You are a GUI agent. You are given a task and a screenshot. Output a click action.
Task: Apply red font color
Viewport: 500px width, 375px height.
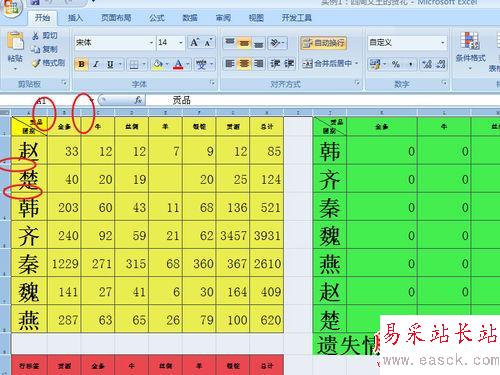pos(179,64)
